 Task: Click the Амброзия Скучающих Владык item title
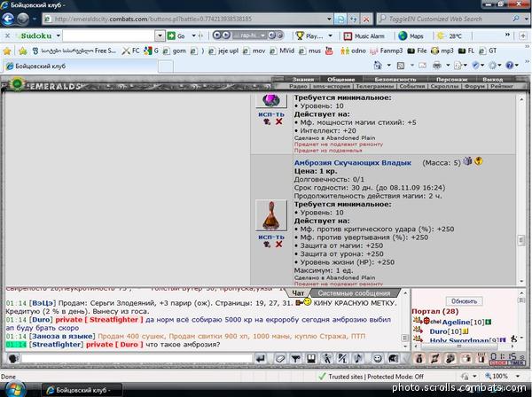353,163
